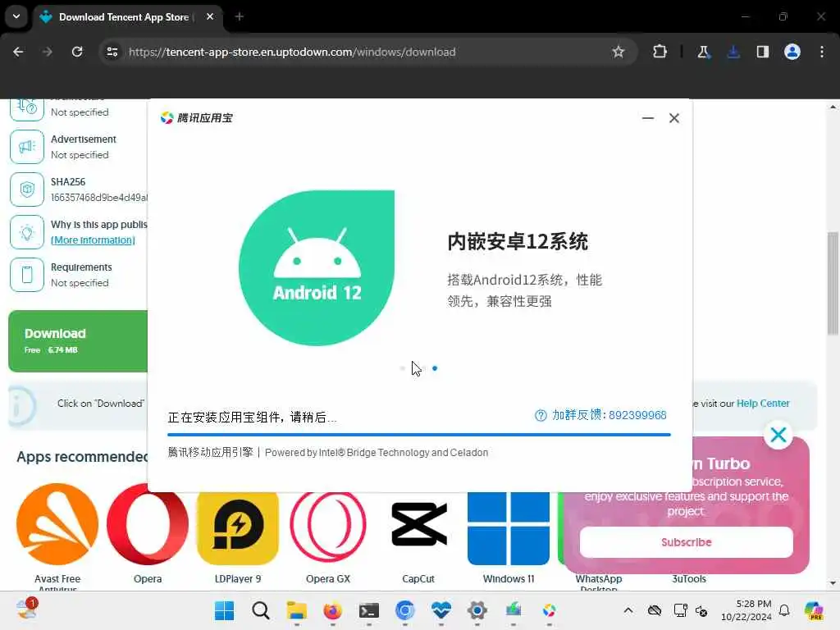Select the first carousel dot
840x630 pixels.
coord(403,368)
